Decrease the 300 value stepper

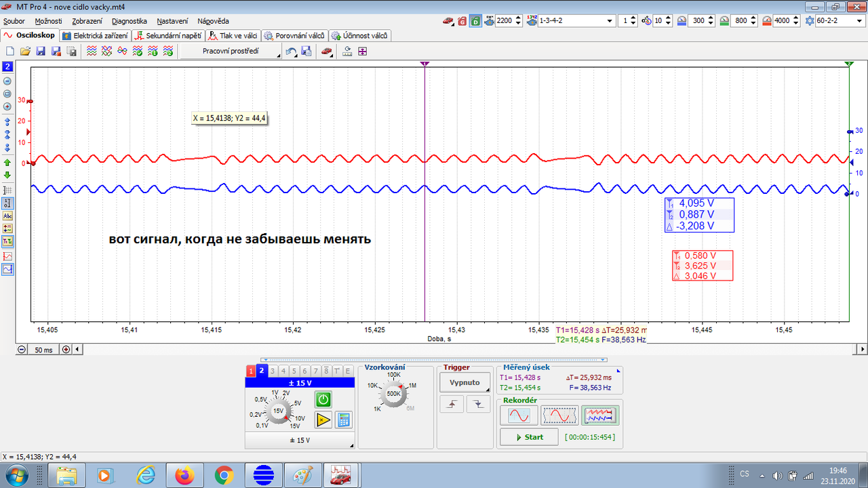point(711,24)
